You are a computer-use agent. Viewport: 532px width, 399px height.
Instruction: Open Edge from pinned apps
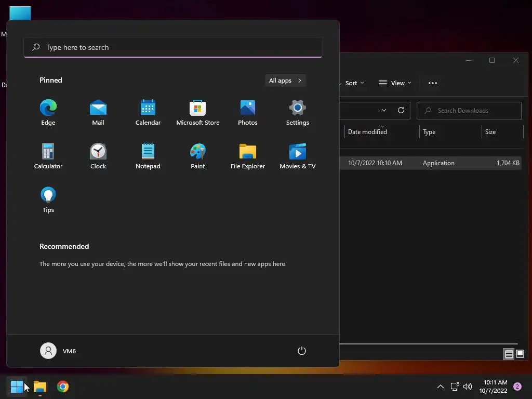pyautogui.click(x=48, y=112)
